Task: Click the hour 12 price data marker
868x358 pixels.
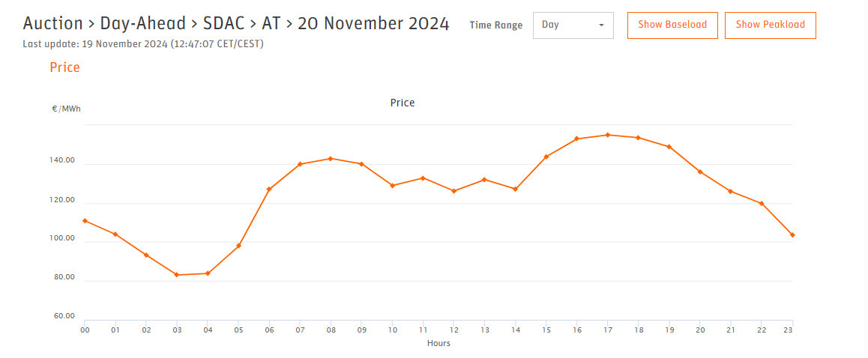Action: (x=454, y=191)
